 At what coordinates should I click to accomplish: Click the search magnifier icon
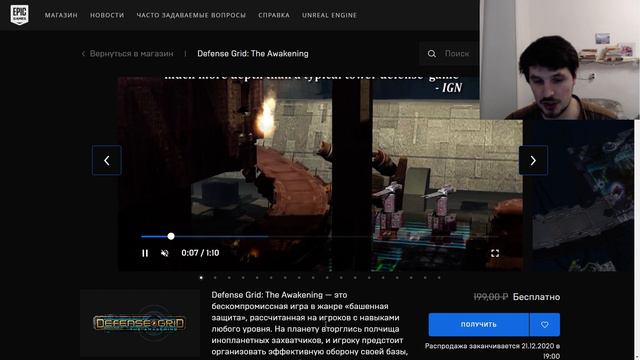(x=431, y=53)
